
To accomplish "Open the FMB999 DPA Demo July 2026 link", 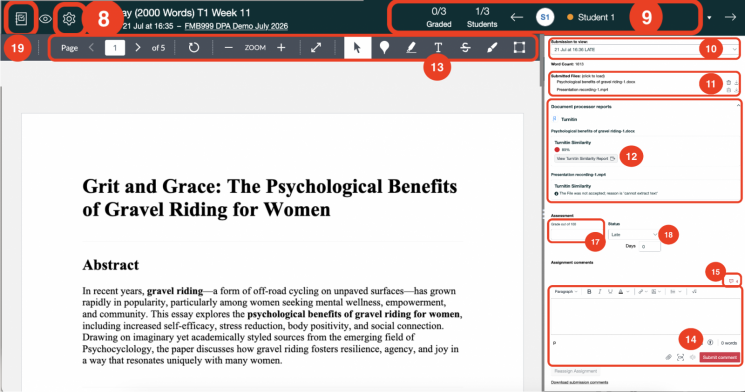I will [x=236, y=26].
